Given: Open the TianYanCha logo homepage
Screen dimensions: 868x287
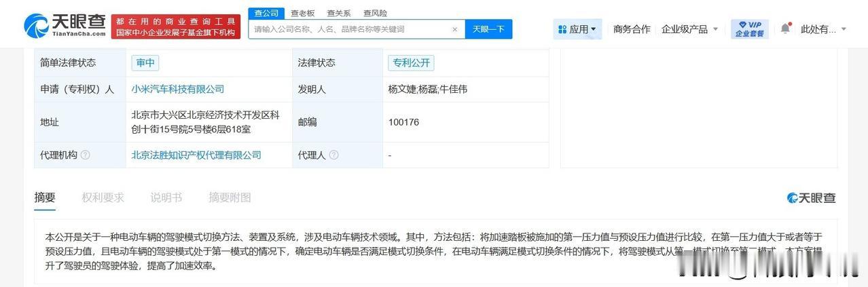Looking at the screenshot, I should [x=65, y=26].
